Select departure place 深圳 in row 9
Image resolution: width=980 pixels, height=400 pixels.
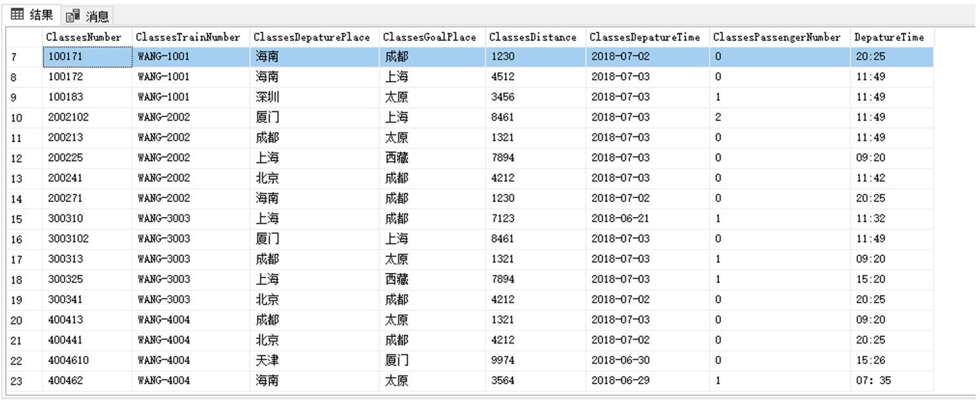315,97
